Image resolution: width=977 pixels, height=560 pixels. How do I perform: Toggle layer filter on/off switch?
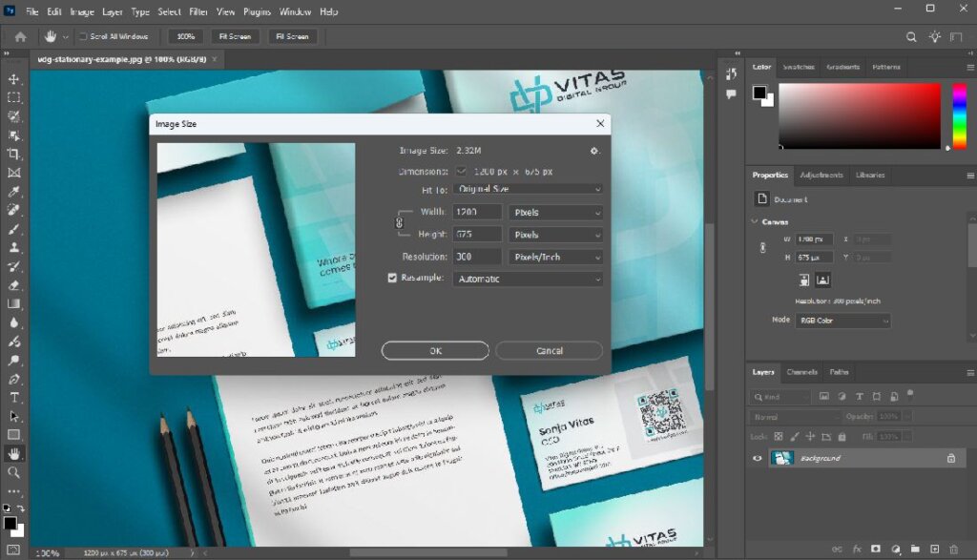click(910, 394)
